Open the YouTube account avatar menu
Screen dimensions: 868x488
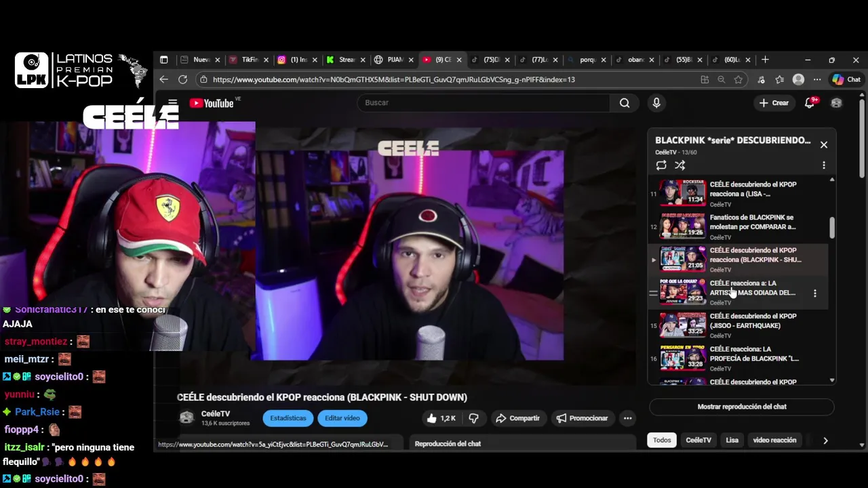pos(836,103)
